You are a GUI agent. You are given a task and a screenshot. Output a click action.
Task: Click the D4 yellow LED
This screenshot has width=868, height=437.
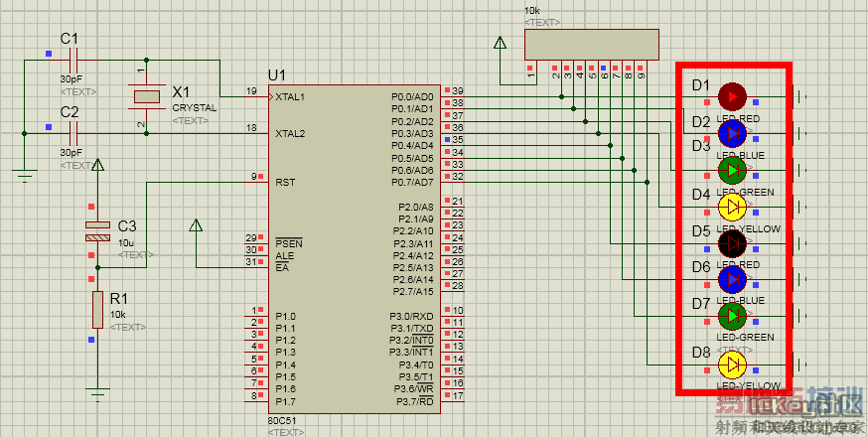[x=732, y=207]
